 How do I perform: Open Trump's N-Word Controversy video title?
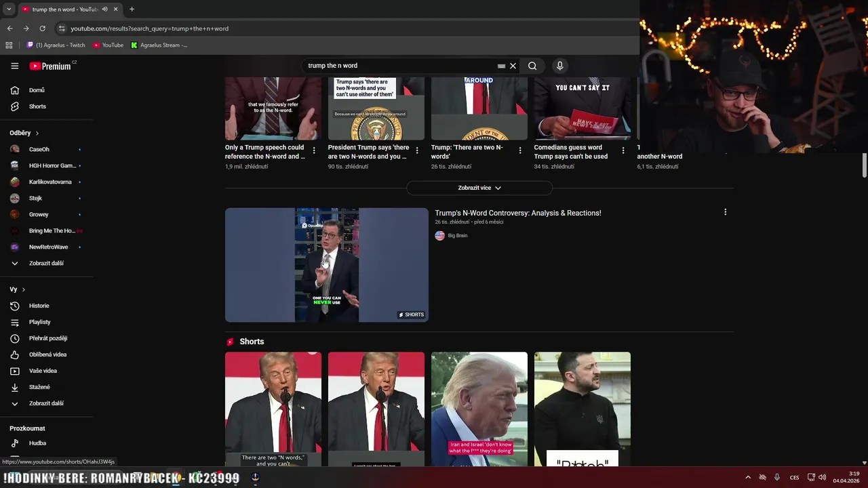518,213
